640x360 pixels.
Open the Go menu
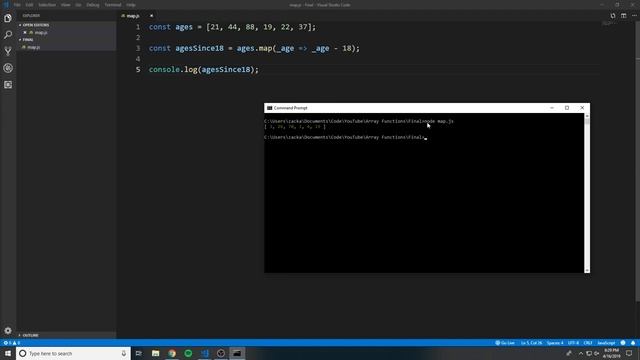(78, 5)
